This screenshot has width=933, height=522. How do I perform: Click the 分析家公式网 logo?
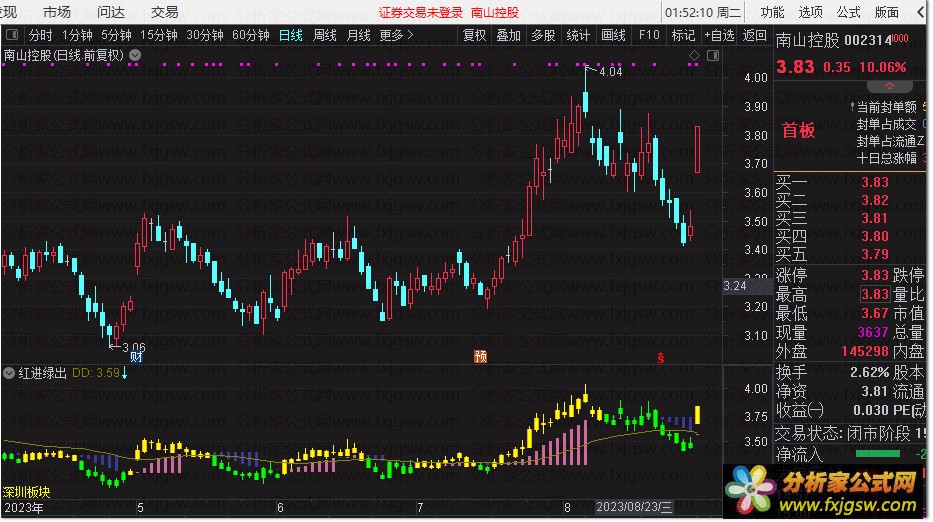pyautogui.click(x=826, y=492)
